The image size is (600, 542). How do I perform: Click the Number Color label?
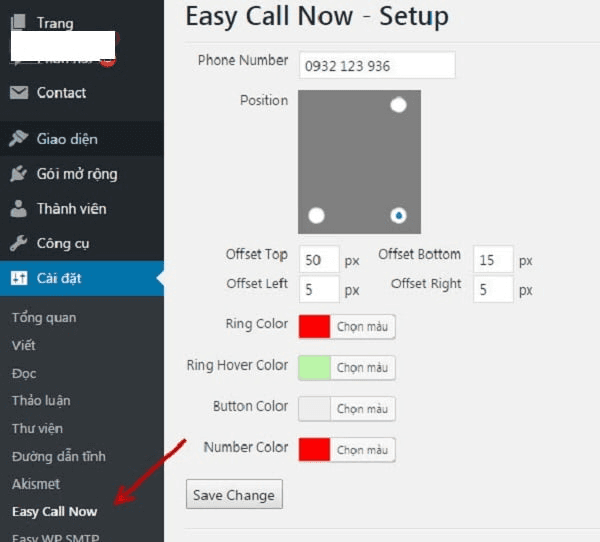246,447
